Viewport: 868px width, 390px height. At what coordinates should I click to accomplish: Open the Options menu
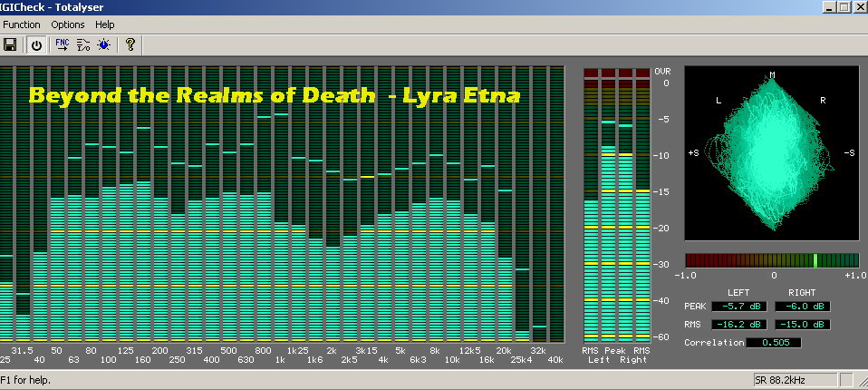[x=68, y=24]
